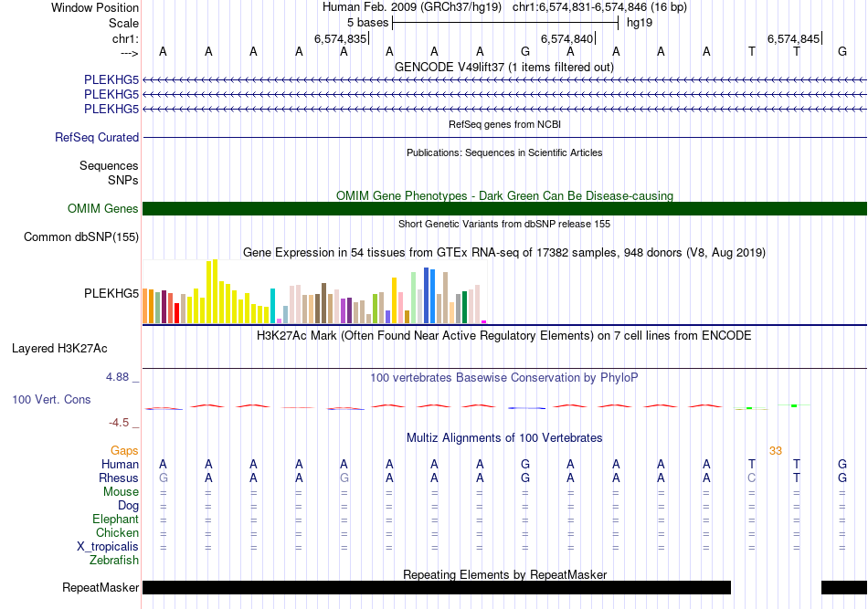Click the 100 Vert. Cons label
The image size is (868, 609).
pyautogui.click(x=51, y=399)
